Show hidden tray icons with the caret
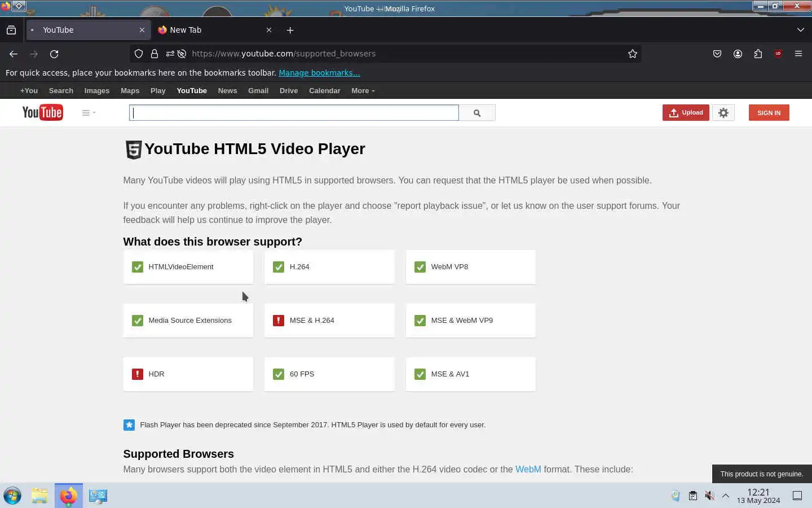 726,496
